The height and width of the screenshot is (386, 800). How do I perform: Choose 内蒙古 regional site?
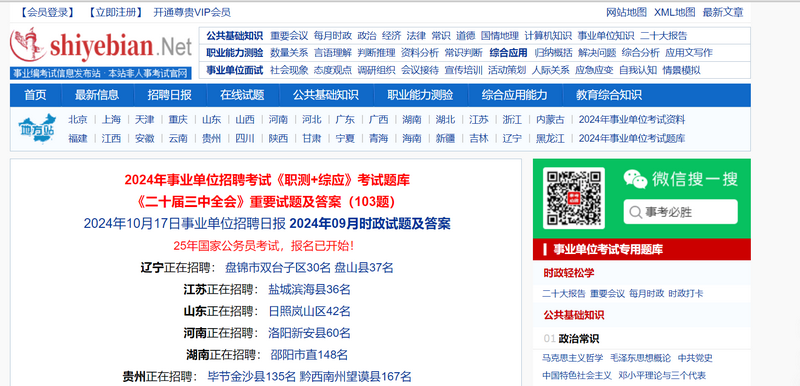[x=550, y=120]
